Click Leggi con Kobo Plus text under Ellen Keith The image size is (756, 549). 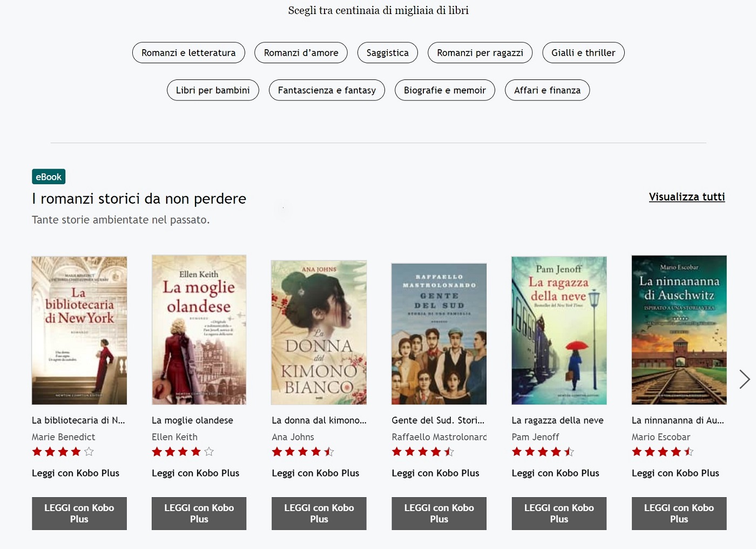(195, 473)
